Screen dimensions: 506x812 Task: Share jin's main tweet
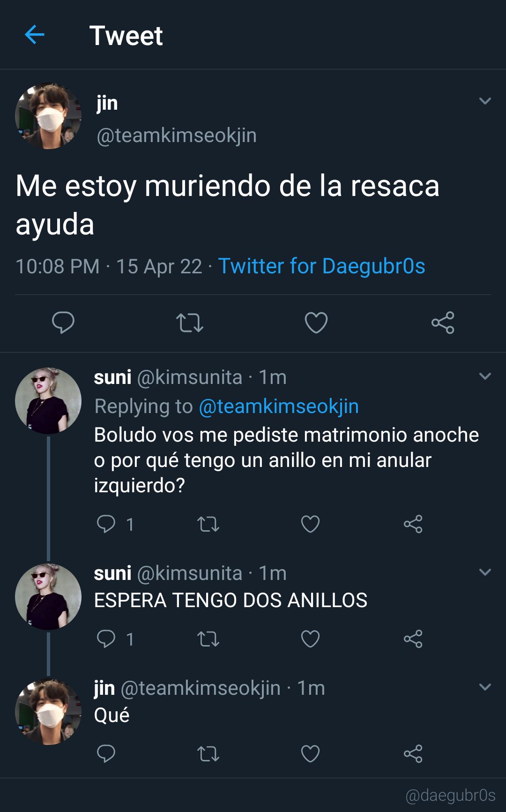coord(443,323)
